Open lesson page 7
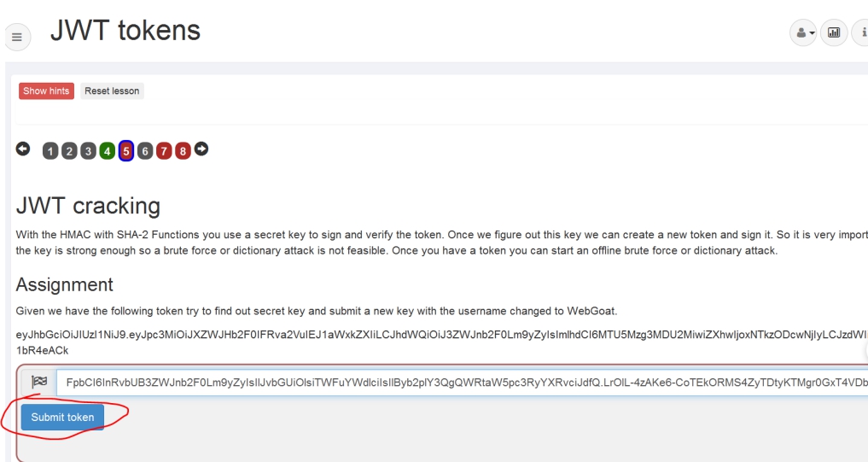 pyautogui.click(x=164, y=150)
